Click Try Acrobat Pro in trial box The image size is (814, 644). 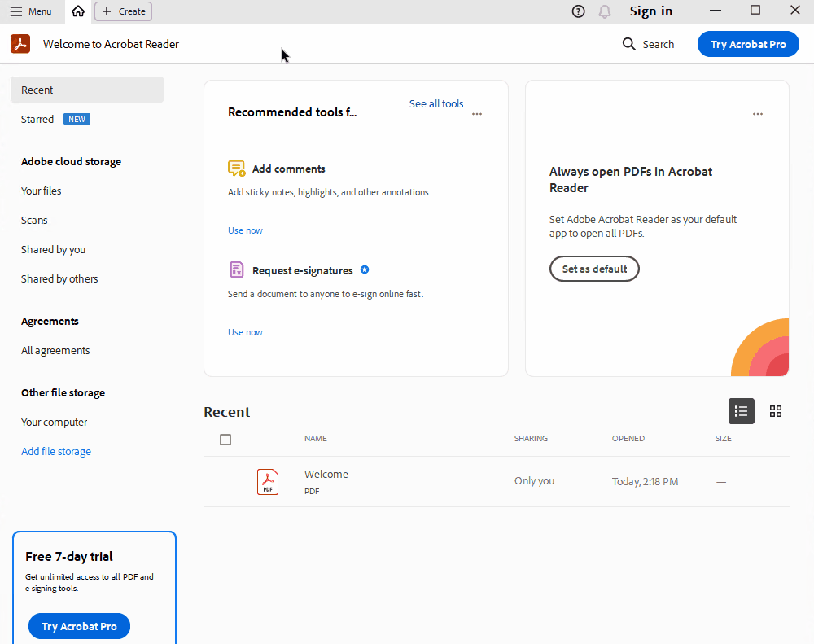[x=79, y=626]
